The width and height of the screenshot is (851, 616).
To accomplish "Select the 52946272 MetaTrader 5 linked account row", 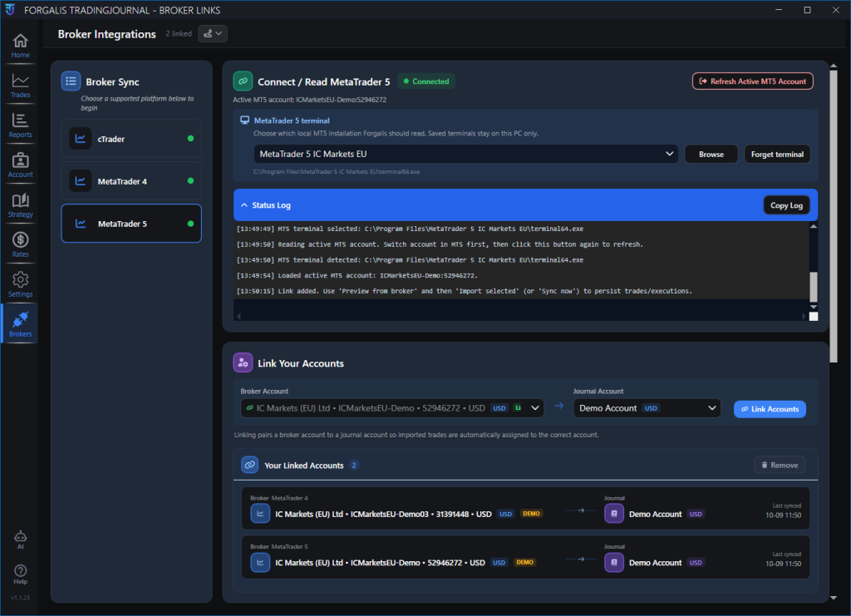I will 525,557.
